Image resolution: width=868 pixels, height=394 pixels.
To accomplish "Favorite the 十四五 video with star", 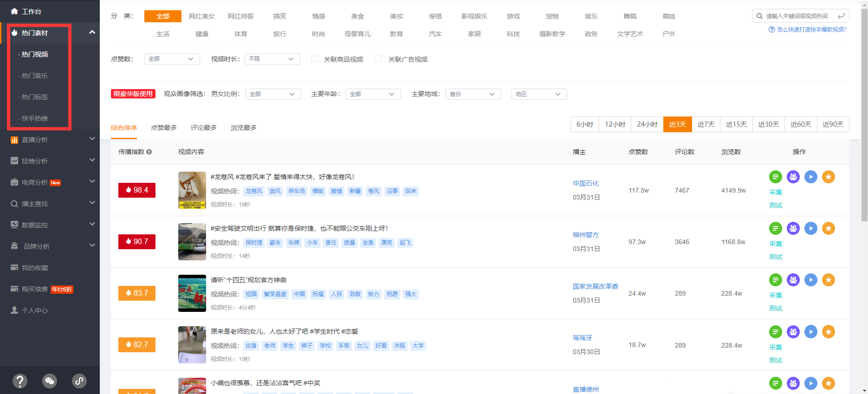I will coord(829,280).
